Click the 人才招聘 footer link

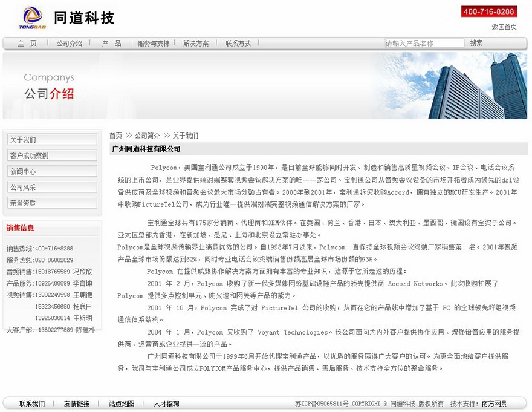(166, 404)
